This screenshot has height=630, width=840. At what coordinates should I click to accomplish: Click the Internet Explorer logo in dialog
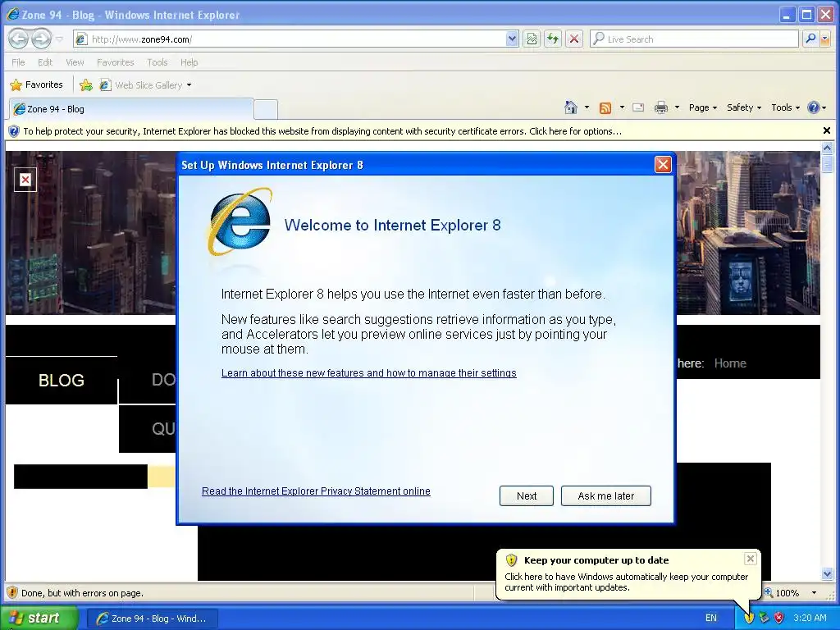click(240, 221)
